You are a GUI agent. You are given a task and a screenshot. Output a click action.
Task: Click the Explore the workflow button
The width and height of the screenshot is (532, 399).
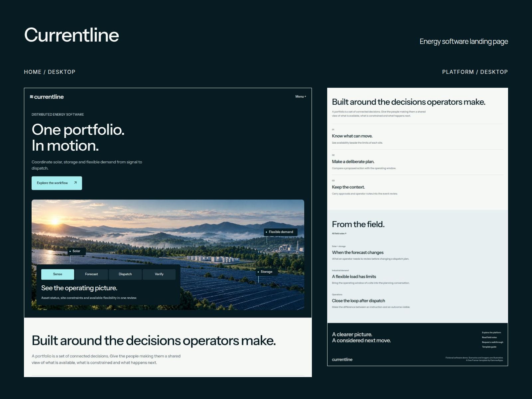(x=57, y=183)
